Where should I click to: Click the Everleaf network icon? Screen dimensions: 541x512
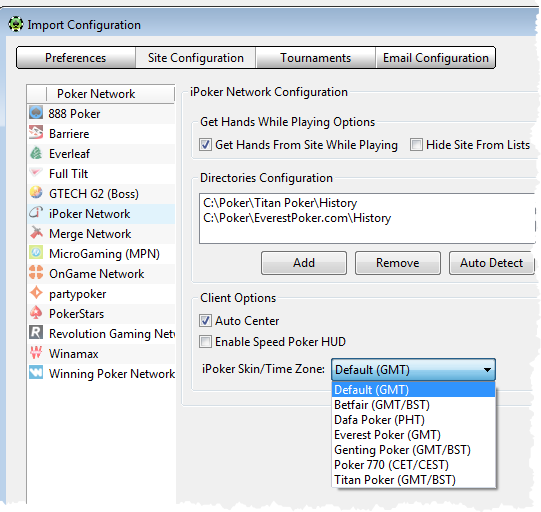(36, 153)
